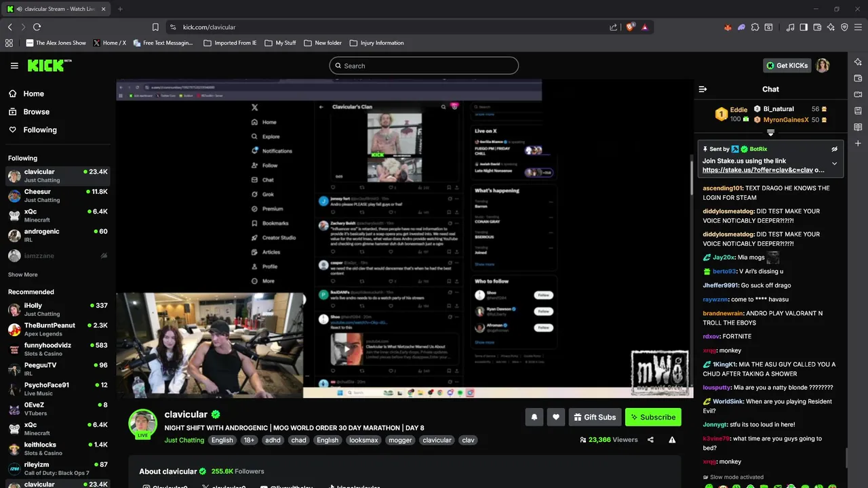The width and height of the screenshot is (868, 488).
Task: Click the notification bell for clavicular
Action: [x=534, y=417]
